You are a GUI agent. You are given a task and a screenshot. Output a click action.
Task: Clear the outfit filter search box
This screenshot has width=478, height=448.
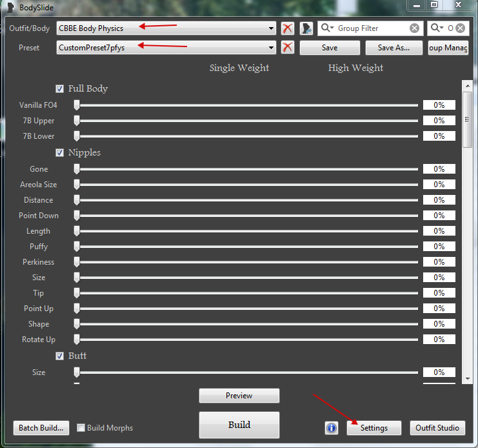tap(460, 28)
